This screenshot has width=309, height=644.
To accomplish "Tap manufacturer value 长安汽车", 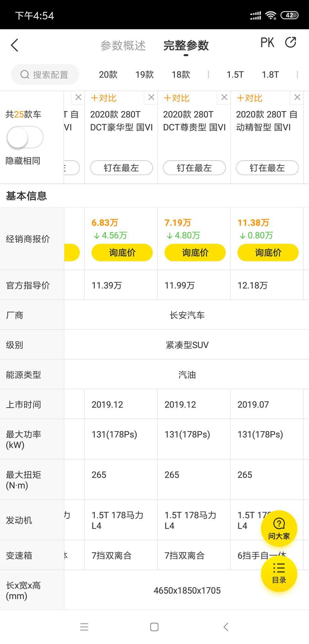I will pos(187,315).
